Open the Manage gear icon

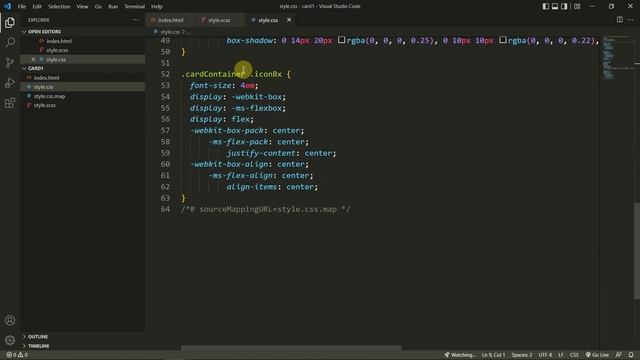[x=10, y=340]
